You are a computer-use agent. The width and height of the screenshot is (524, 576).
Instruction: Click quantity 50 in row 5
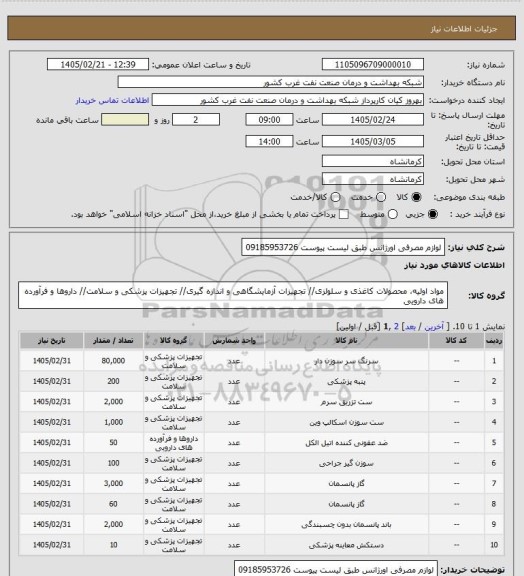[113, 443]
